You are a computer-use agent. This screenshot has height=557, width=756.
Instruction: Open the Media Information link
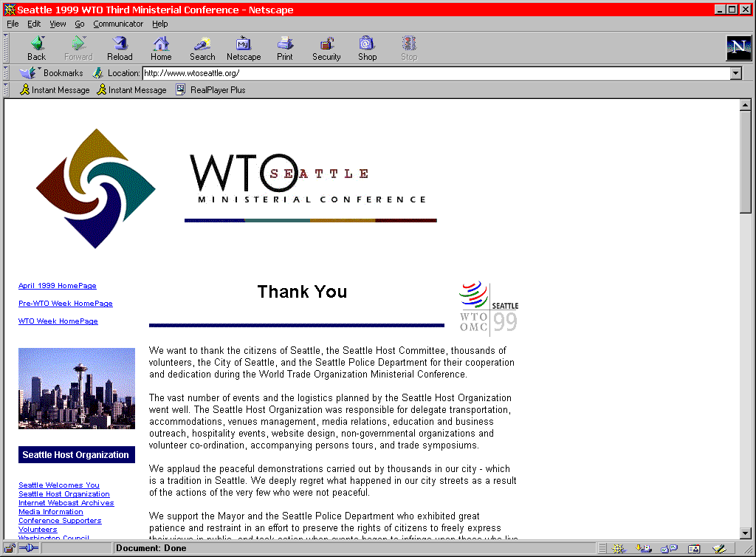tap(51, 512)
